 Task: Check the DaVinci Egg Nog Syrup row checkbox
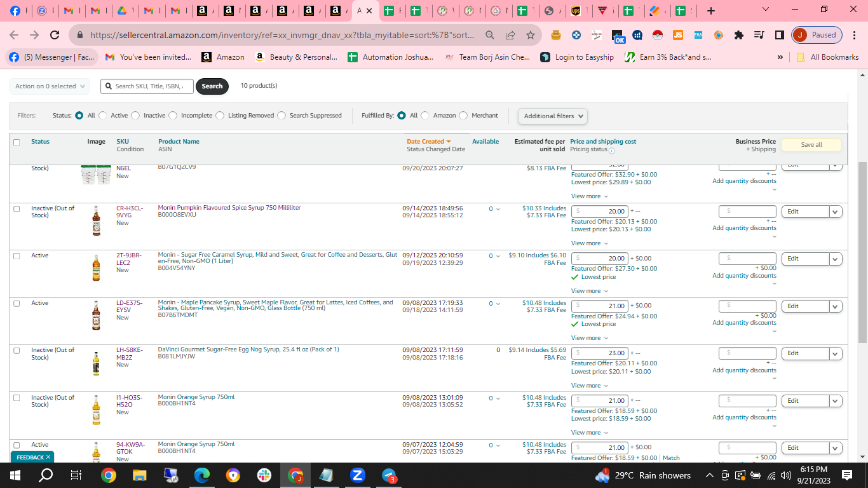pyautogui.click(x=17, y=351)
